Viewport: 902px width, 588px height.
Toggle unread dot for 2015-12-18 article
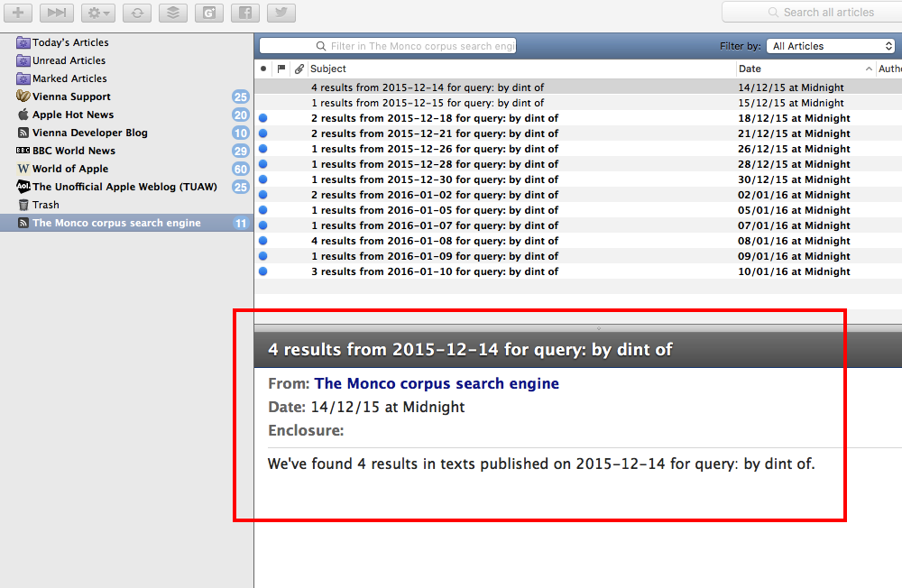(x=263, y=118)
